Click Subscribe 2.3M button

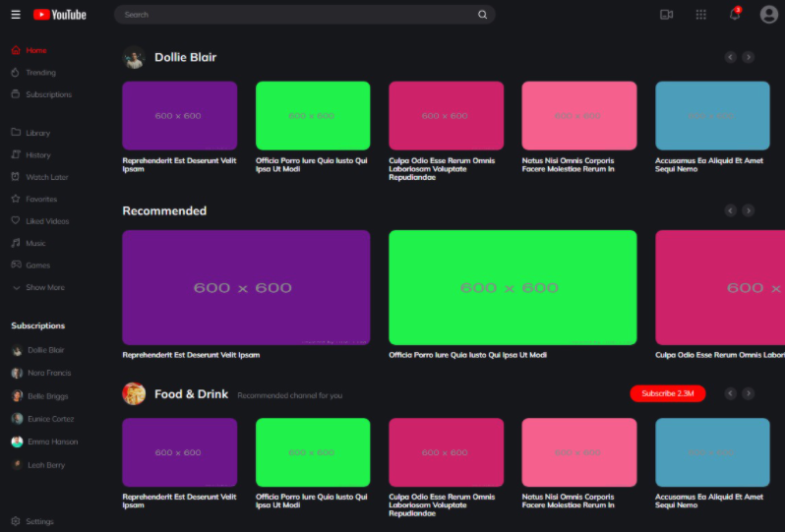[x=667, y=393]
